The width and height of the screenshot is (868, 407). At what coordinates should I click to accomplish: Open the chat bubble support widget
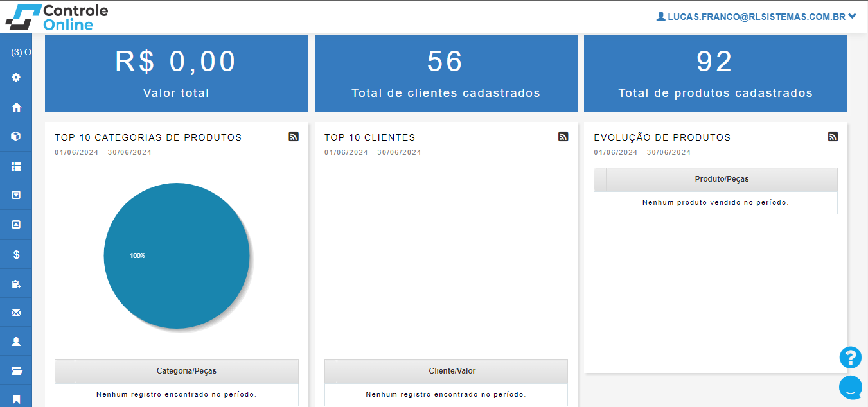850,387
